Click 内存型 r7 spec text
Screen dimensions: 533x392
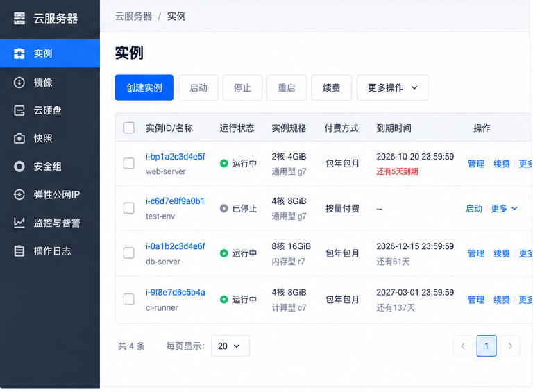click(x=288, y=262)
